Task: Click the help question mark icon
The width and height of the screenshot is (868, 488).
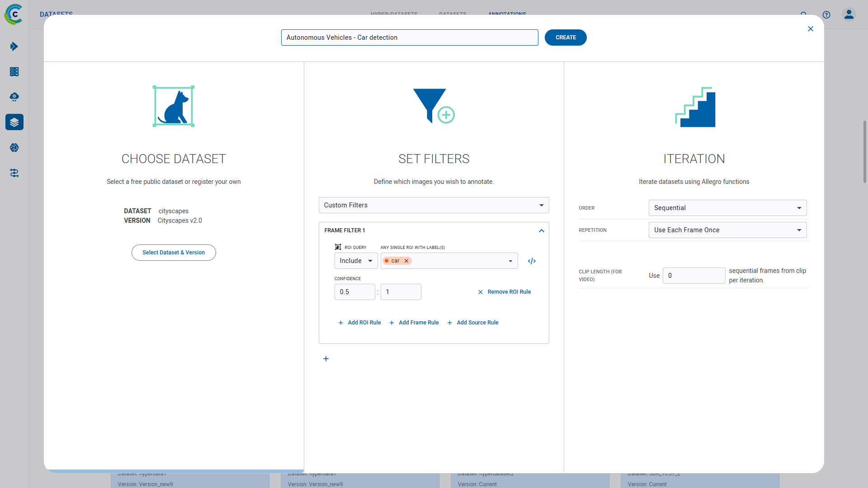Action: [x=826, y=15]
